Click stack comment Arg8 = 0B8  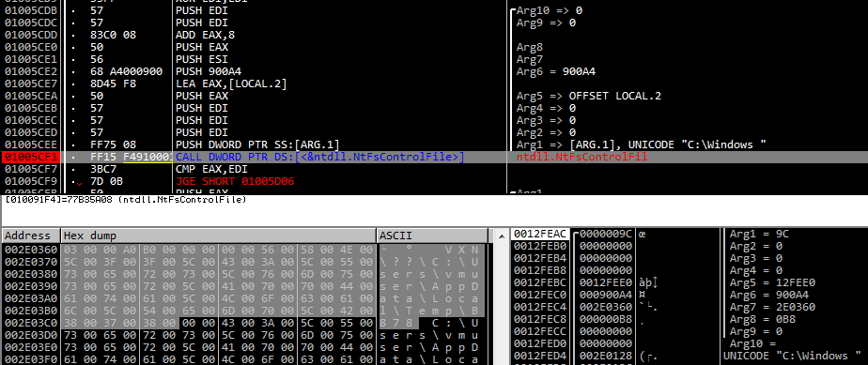coord(763,319)
